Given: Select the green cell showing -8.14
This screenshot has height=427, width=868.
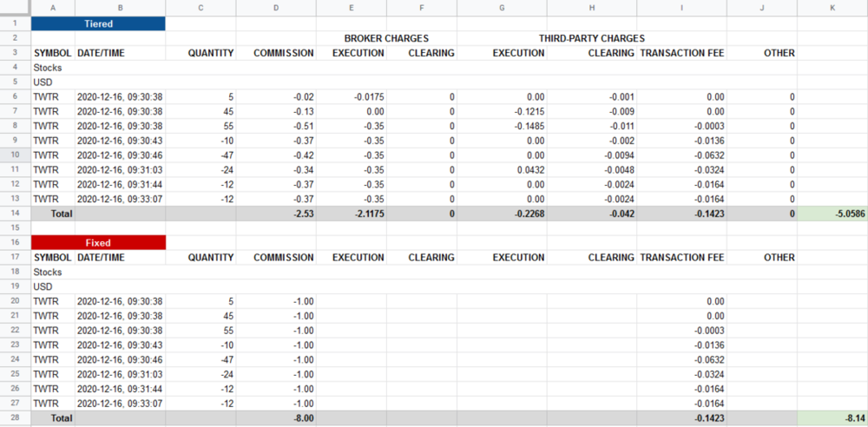Looking at the screenshot, I should pos(832,418).
